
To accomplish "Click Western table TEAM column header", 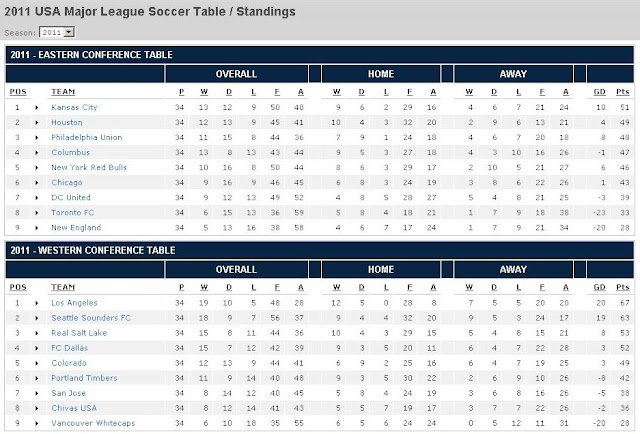I will point(63,287).
